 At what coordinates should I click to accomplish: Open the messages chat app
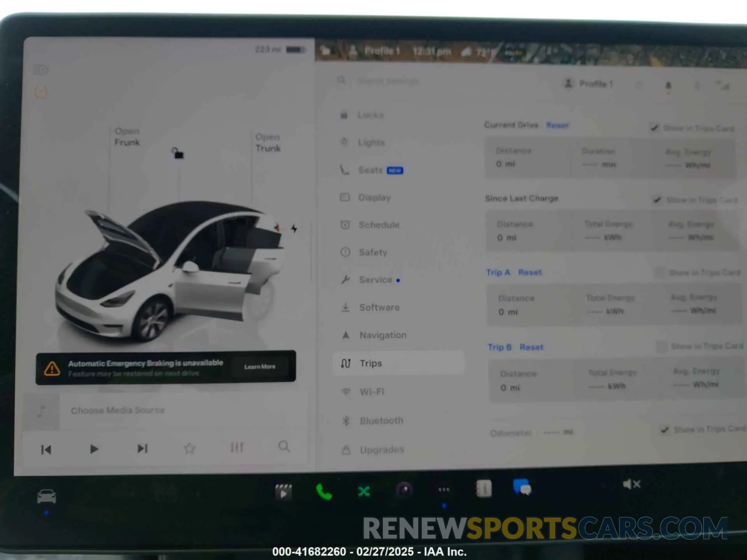coord(522,486)
